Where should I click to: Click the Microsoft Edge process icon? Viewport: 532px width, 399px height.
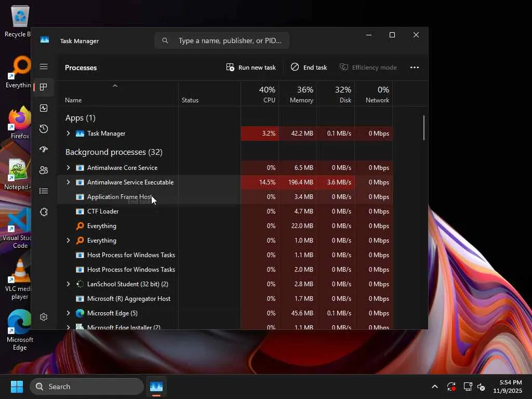(79, 313)
